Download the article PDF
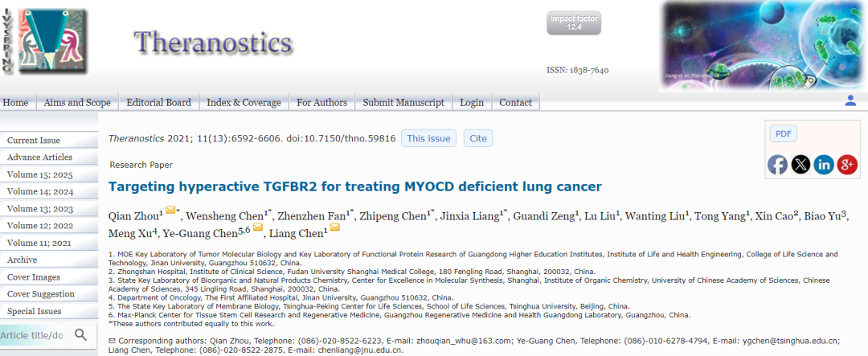Image resolution: width=868 pixels, height=356 pixels. pos(784,133)
